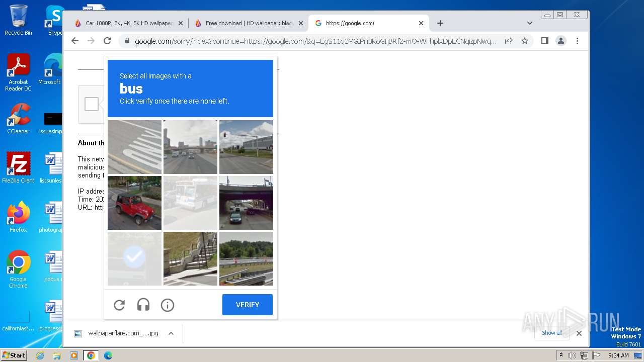Select the road markings image tile

point(134,147)
